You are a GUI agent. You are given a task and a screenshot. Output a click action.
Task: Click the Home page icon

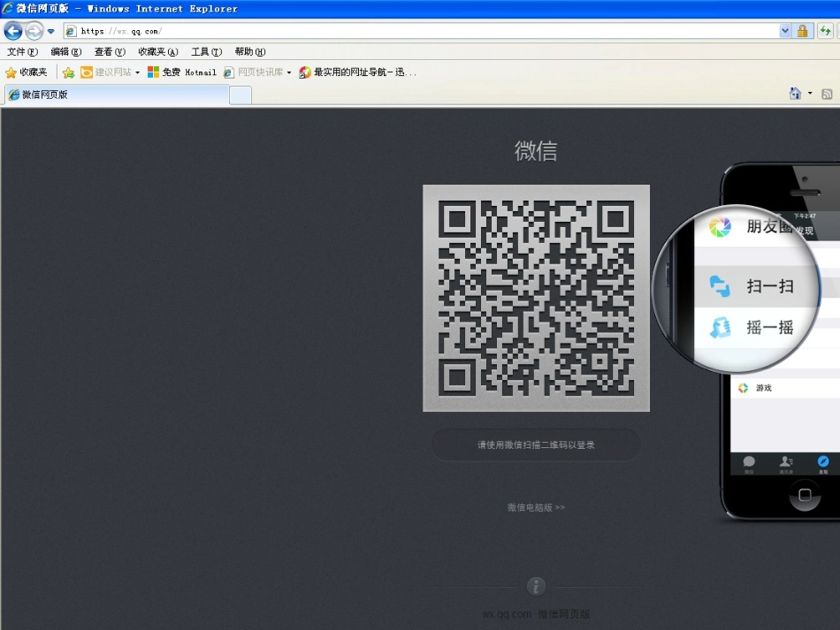click(795, 94)
